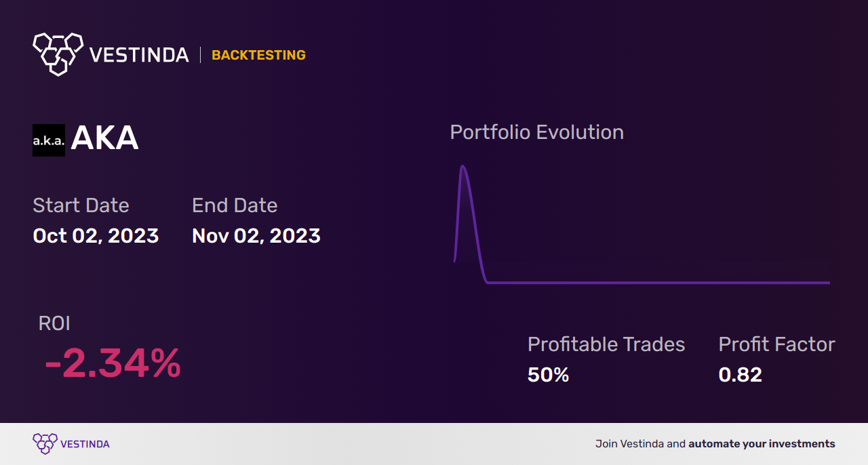Click the peak of the portfolio curve

coord(462,167)
